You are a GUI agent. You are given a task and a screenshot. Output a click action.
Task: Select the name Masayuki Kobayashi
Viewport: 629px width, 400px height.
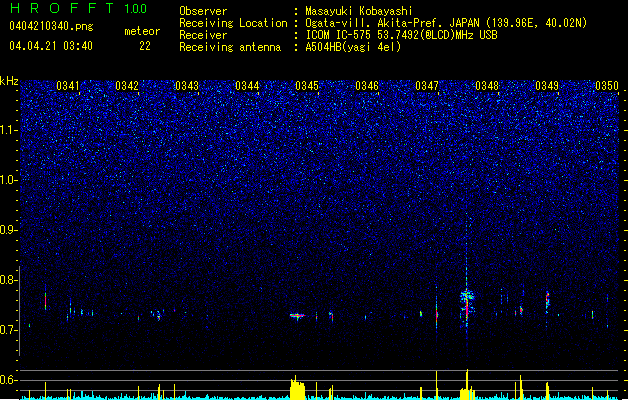tap(358, 11)
